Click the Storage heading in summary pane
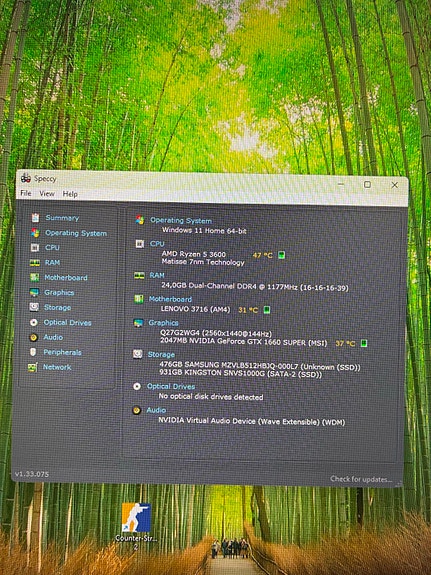431x575 pixels. pyautogui.click(x=161, y=355)
